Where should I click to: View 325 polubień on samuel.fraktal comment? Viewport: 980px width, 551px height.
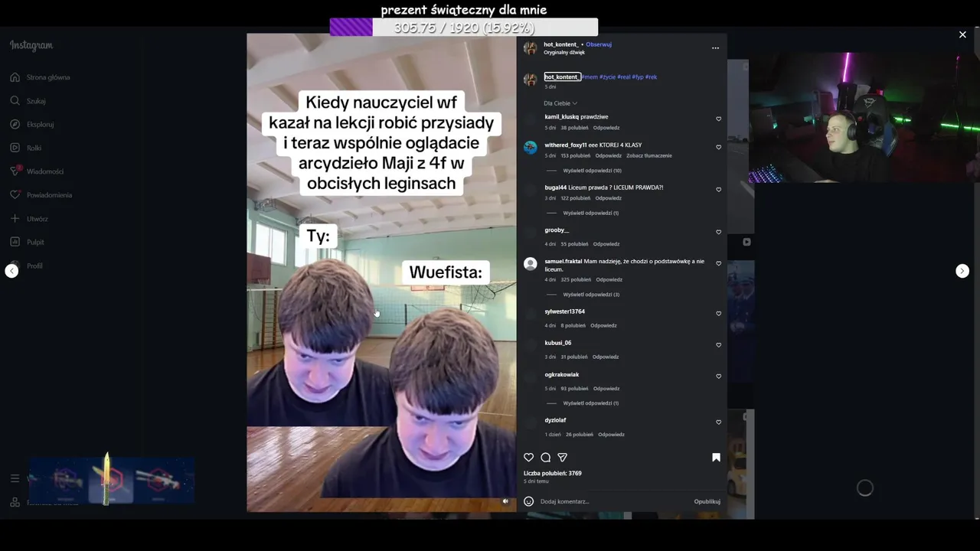576,279
